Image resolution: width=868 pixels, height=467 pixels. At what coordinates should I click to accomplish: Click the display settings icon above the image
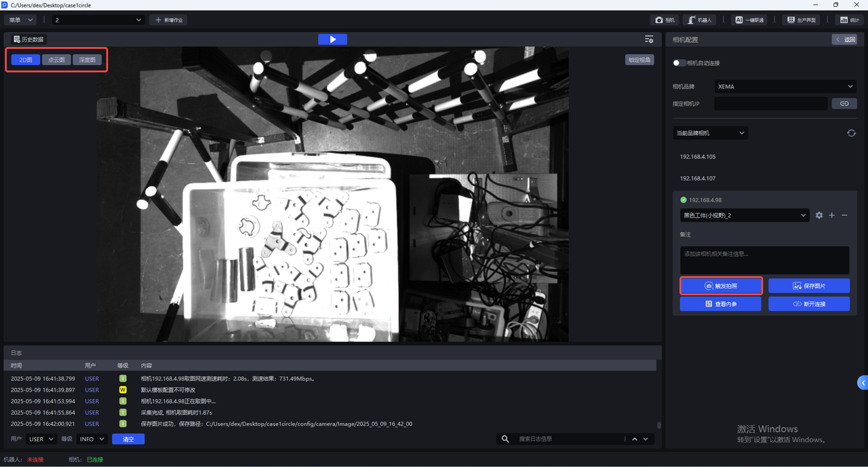[649, 39]
